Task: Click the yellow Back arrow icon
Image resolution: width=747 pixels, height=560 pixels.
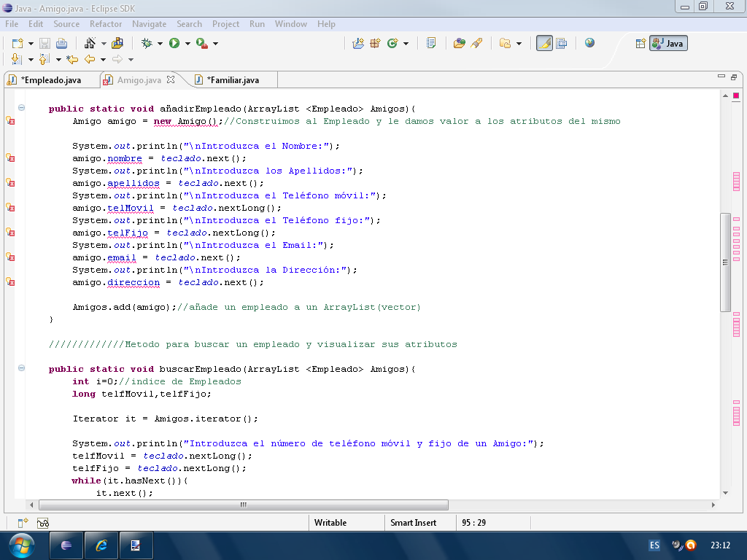Action: 90,59
